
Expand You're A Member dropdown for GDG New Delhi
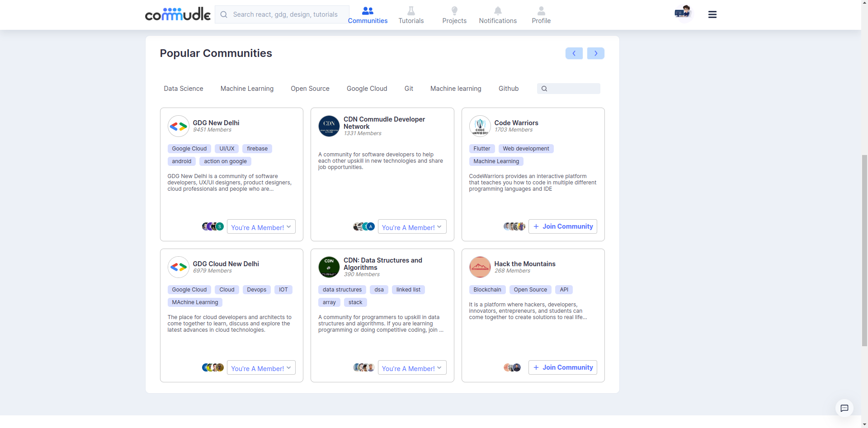(x=261, y=227)
